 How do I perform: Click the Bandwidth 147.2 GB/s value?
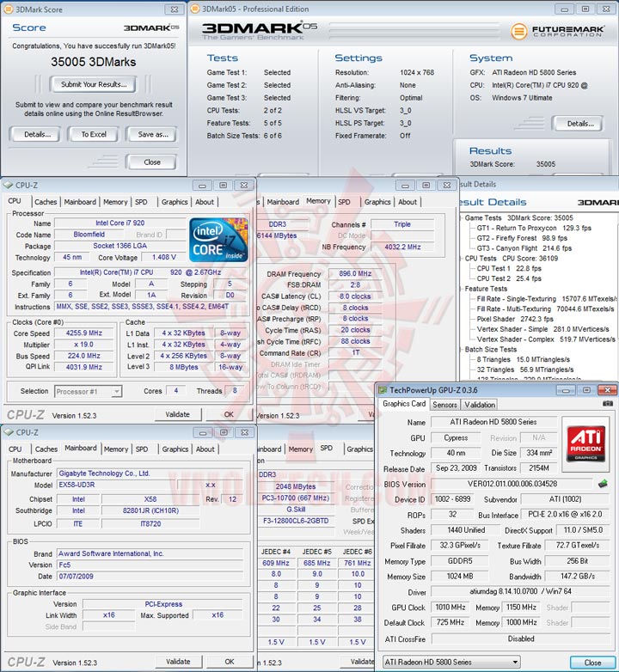pos(578,577)
